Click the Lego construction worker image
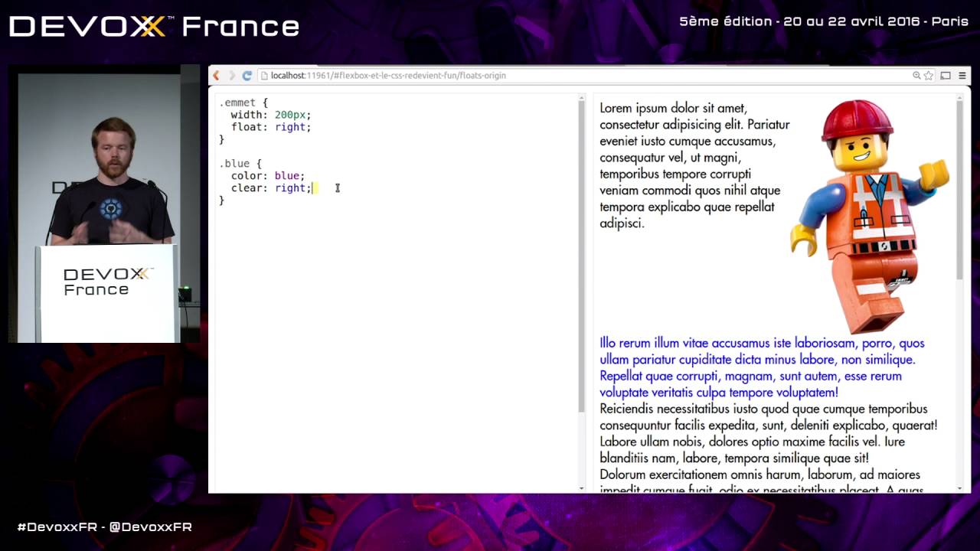Viewport: 980px width, 551px height. click(870, 216)
